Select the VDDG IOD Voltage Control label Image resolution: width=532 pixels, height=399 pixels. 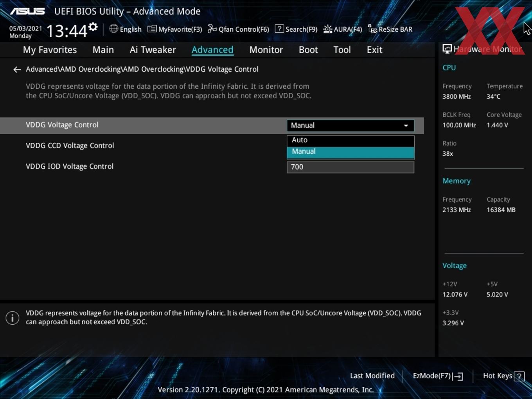(x=70, y=166)
